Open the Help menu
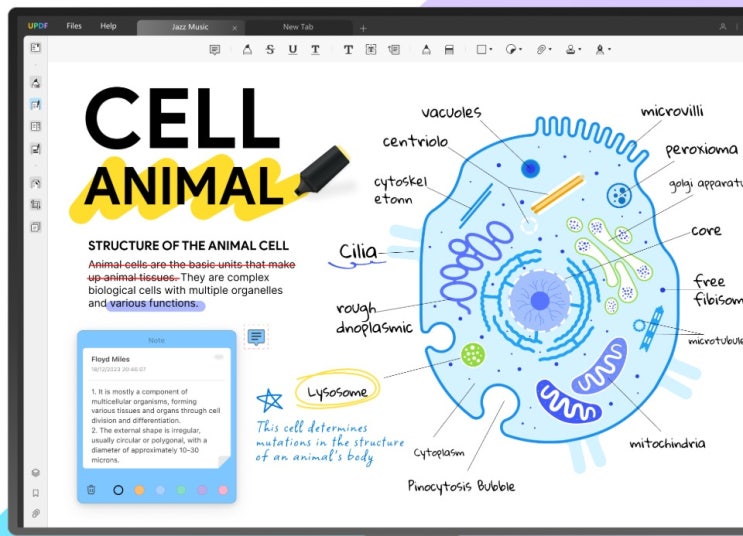The width and height of the screenshot is (743, 536). coord(108,26)
